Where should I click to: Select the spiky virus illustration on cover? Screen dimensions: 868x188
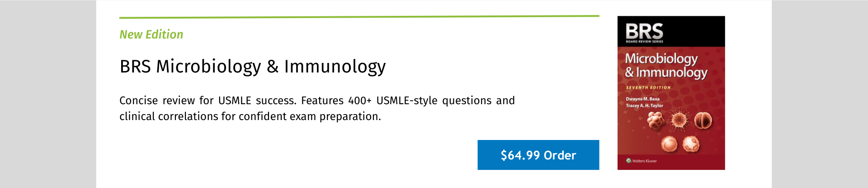pos(679,121)
